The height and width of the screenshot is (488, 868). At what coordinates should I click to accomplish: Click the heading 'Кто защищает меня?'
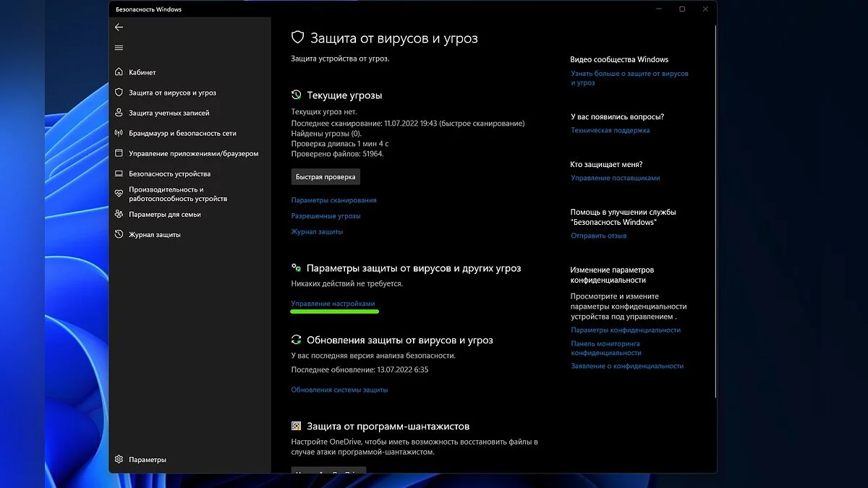[606, 165]
